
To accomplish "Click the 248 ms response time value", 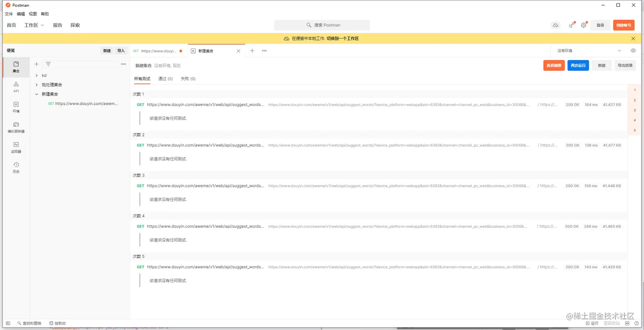I will click(x=591, y=227).
